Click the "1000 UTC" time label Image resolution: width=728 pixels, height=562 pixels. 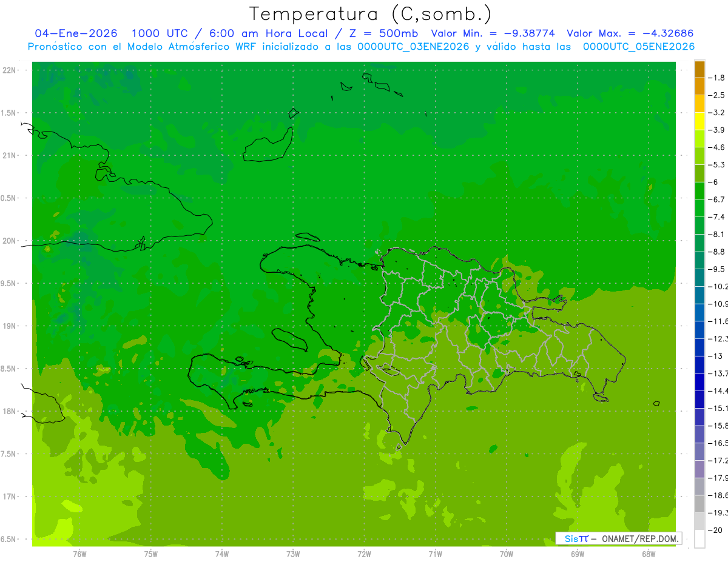pyautogui.click(x=159, y=33)
